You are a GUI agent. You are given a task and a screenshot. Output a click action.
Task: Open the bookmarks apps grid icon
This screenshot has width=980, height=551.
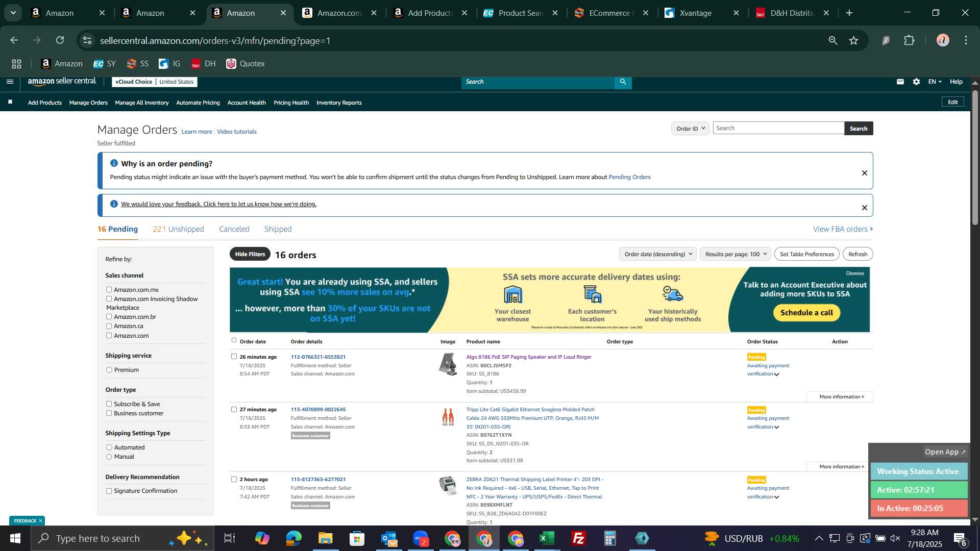17,64
